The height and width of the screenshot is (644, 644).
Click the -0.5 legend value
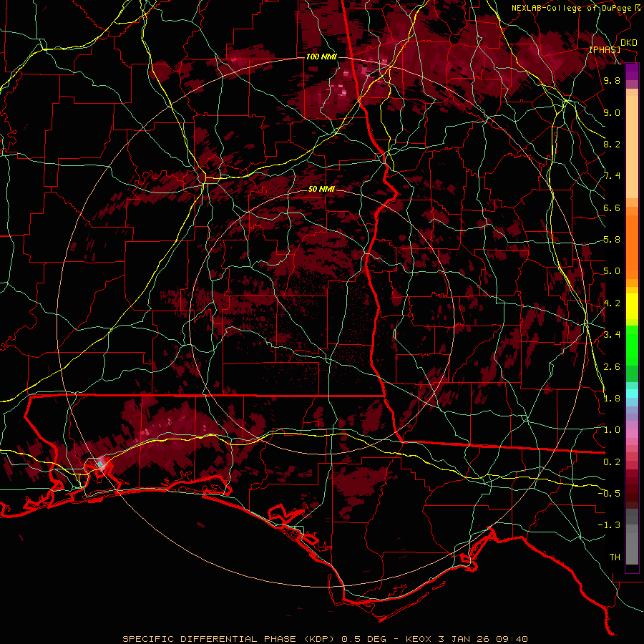[609, 494]
